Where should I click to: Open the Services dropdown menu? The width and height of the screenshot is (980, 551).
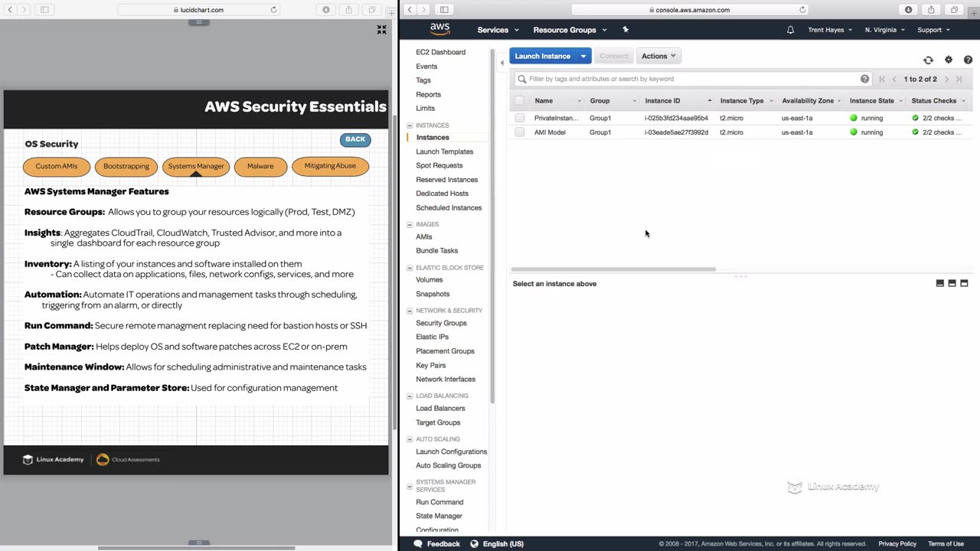click(498, 30)
